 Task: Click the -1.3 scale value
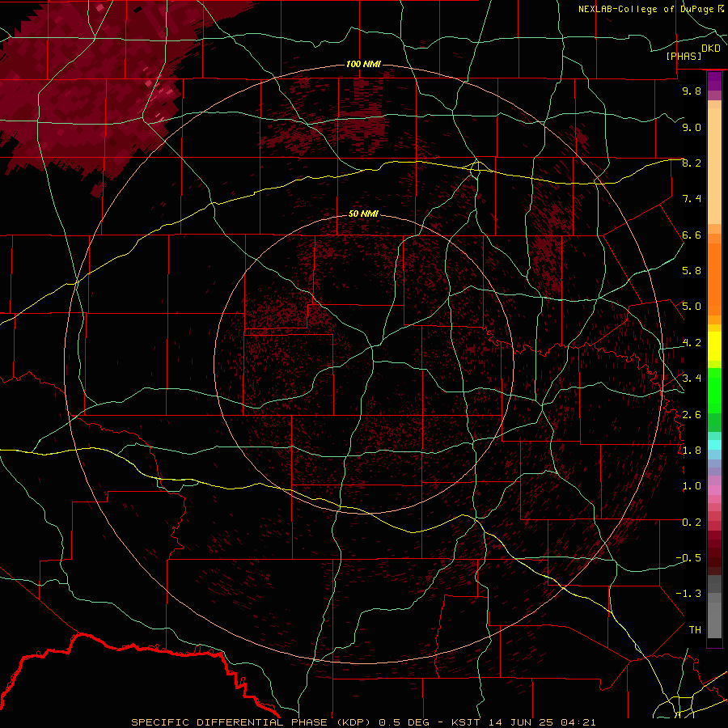pos(688,594)
